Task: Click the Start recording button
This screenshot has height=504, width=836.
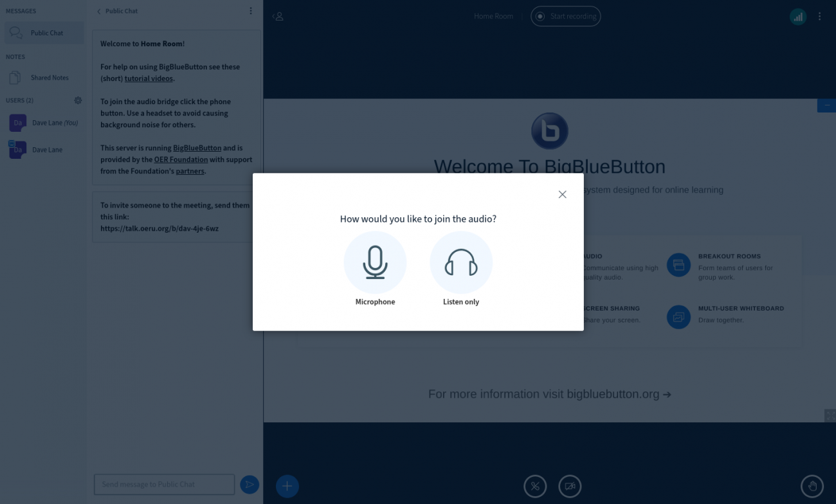Action: click(566, 16)
